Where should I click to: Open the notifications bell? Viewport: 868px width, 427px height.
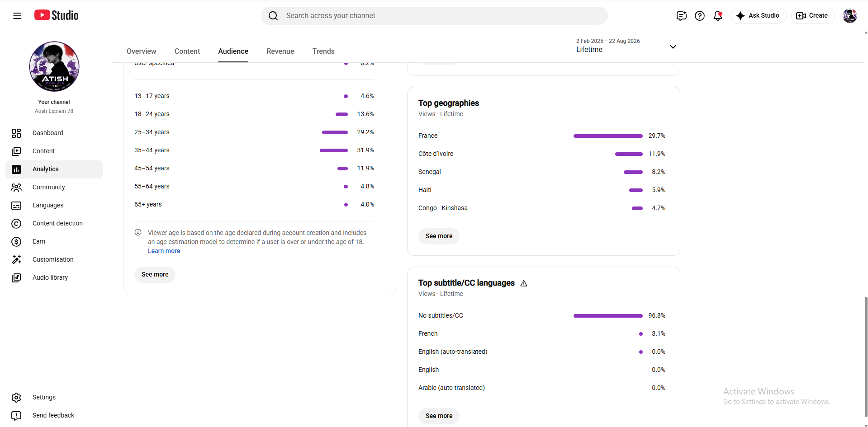tap(718, 16)
